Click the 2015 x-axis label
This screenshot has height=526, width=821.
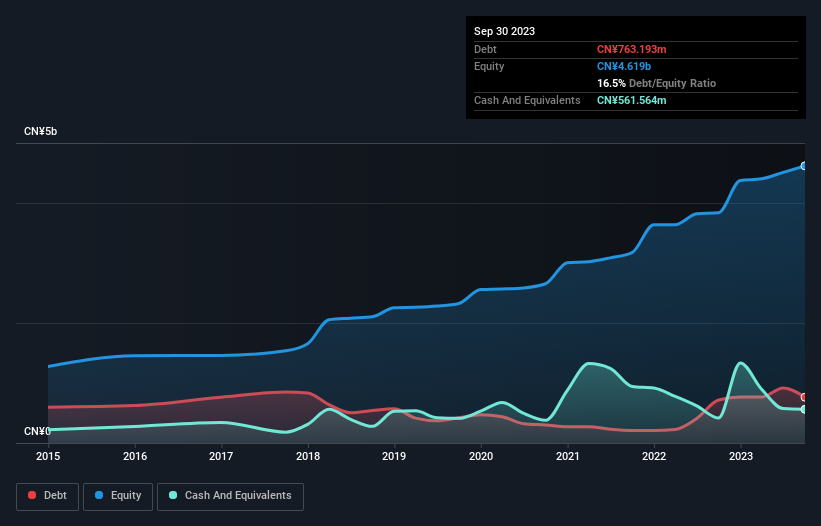coord(48,456)
